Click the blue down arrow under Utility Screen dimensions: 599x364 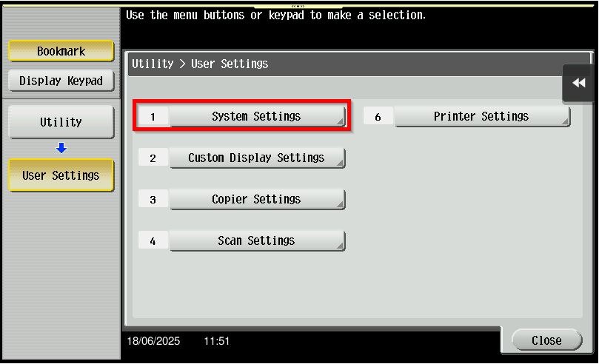click(61, 148)
